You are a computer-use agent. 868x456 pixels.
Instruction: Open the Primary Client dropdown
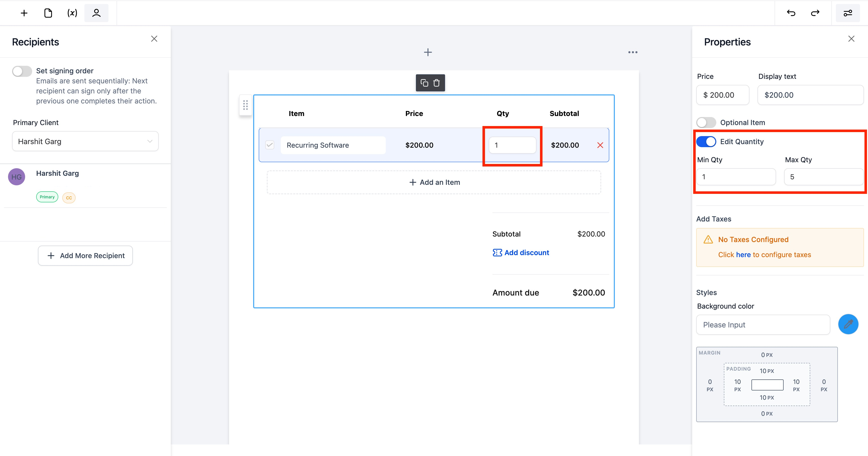[x=85, y=141]
